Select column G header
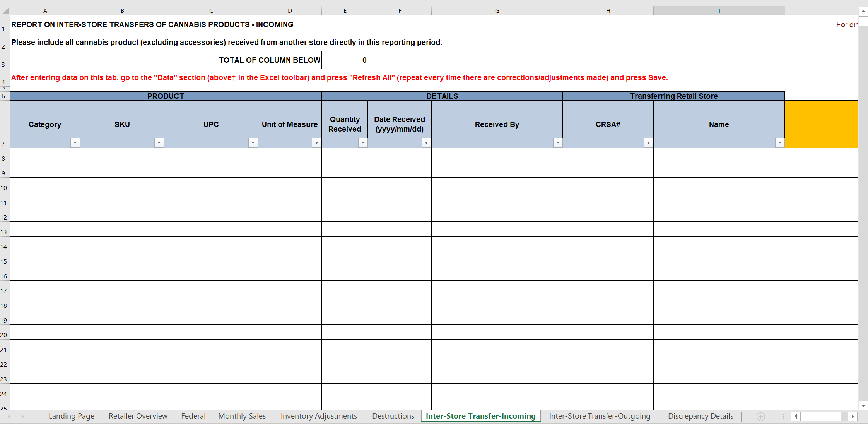This screenshot has height=424, width=868. 497,11
